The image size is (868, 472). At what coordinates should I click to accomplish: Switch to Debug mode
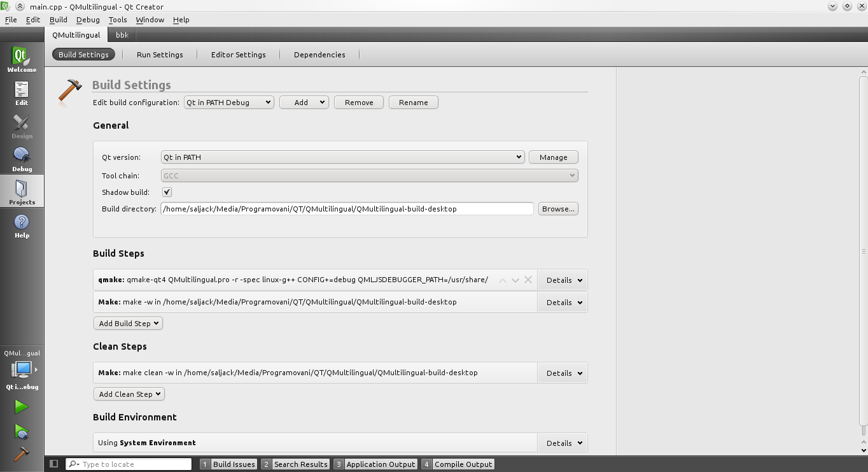22,159
